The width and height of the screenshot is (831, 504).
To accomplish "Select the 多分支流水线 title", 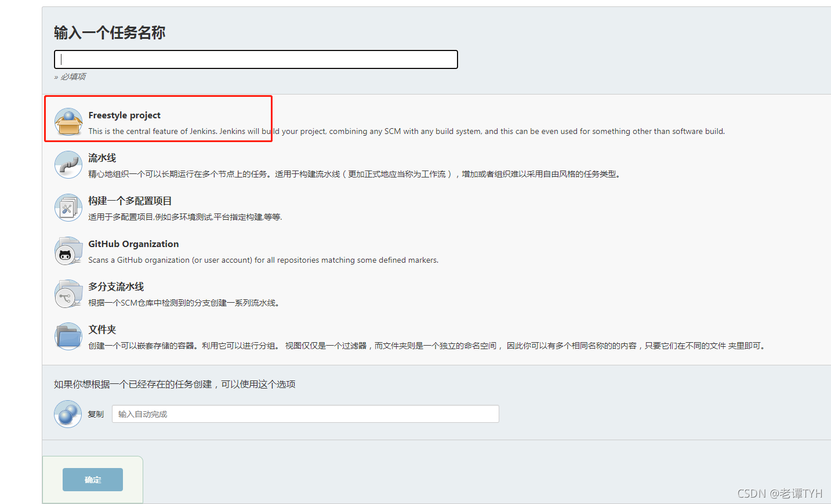I will pyautogui.click(x=116, y=287).
